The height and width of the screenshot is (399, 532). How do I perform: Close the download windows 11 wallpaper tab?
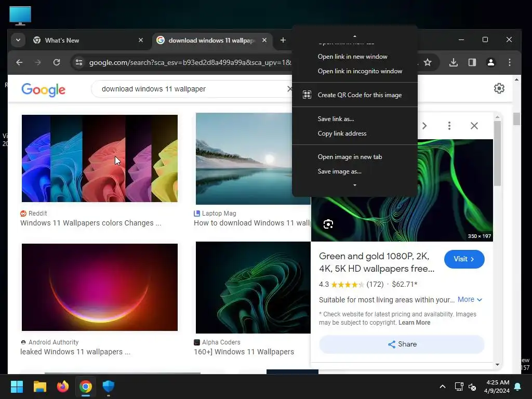pyautogui.click(x=264, y=41)
